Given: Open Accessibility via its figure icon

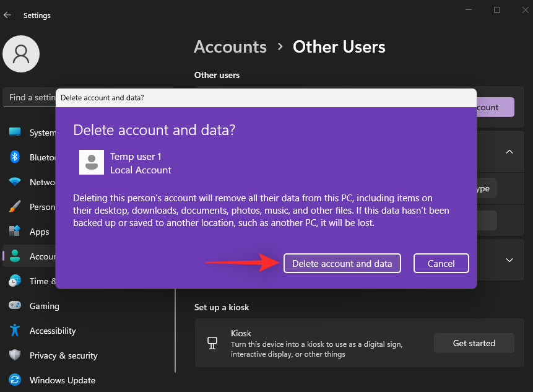Looking at the screenshot, I should pos(15,330).
